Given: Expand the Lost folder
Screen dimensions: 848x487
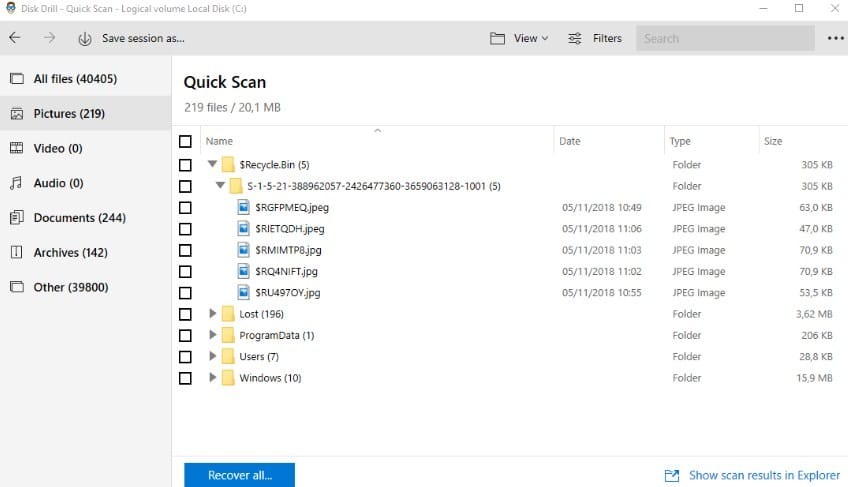Looking at the screenshot, I should pos(213,313).
